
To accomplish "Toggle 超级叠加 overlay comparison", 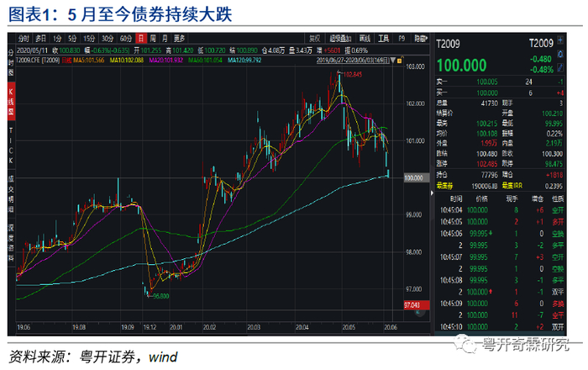I will click(x=340, y=39).
